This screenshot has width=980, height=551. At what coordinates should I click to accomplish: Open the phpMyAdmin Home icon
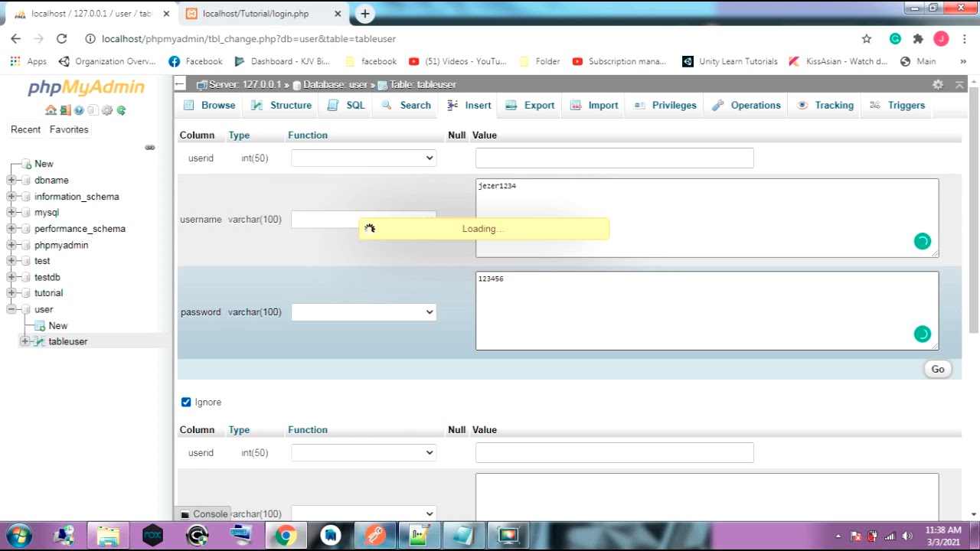pyautogui.click(x=51, y=110)
